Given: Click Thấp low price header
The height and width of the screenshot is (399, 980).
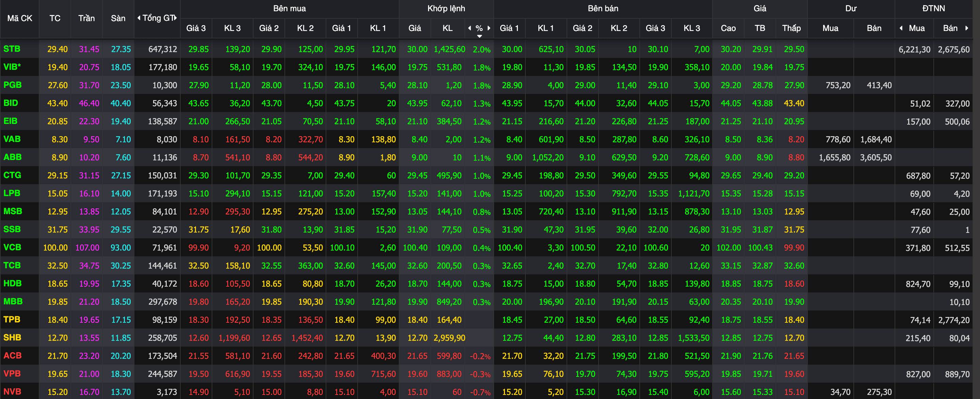Looking at the screenshot, I should (x=791, y=28).
